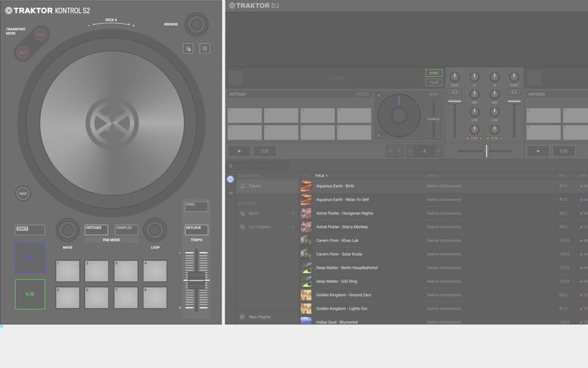
Task: Toggle SYNC on the left software deck
Action: pos(434,73)
